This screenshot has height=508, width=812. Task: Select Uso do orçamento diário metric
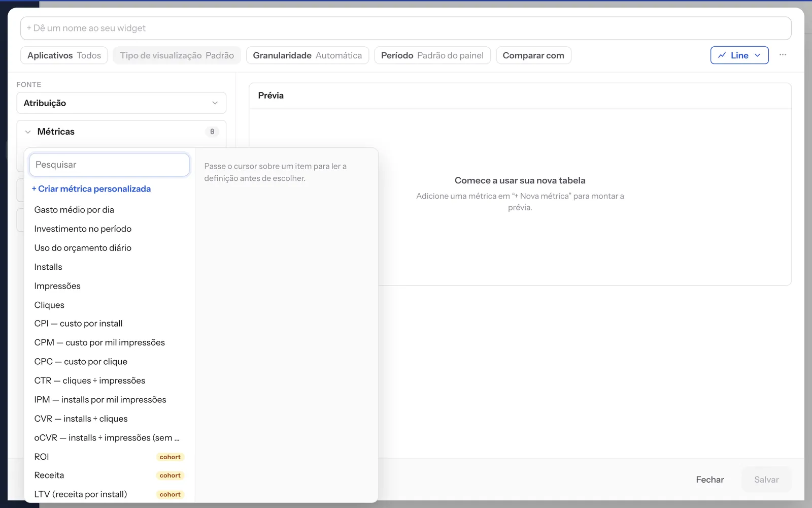click(109, 248)
